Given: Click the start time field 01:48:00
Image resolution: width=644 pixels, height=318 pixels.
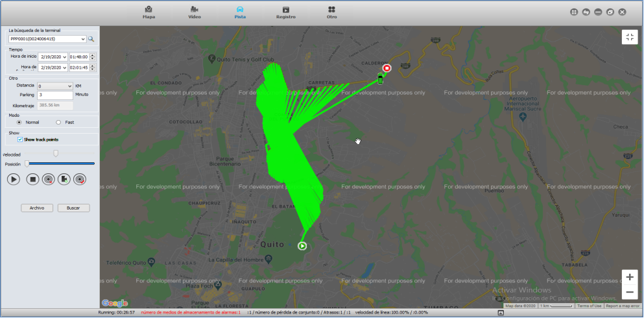Looking at the screenshot, I should (79, 56).
